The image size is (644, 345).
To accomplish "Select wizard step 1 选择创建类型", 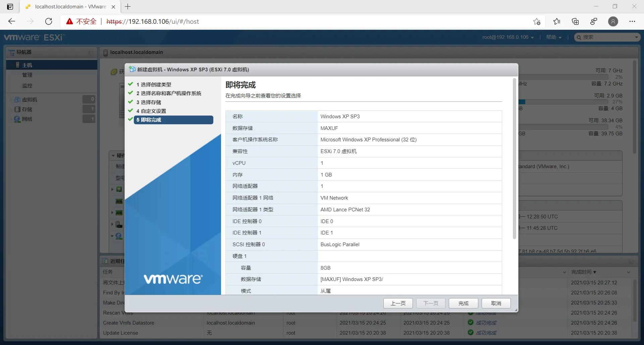I will [154, 84].
